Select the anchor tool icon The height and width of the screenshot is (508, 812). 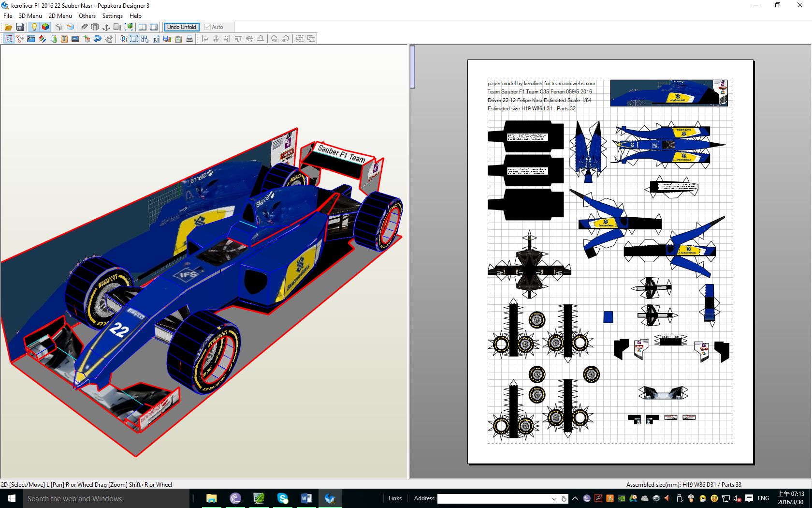point(106,27)
